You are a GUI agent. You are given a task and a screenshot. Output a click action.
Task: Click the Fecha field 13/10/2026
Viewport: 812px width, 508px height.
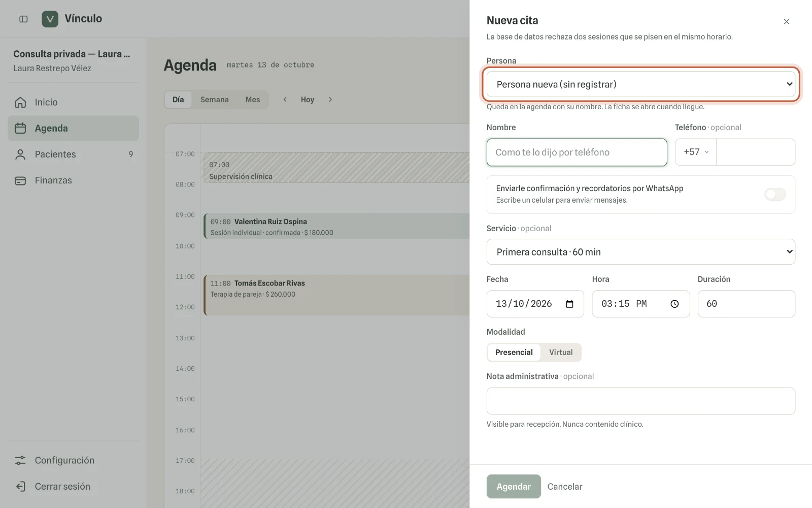pyautogui.click(x=535, y=304)
